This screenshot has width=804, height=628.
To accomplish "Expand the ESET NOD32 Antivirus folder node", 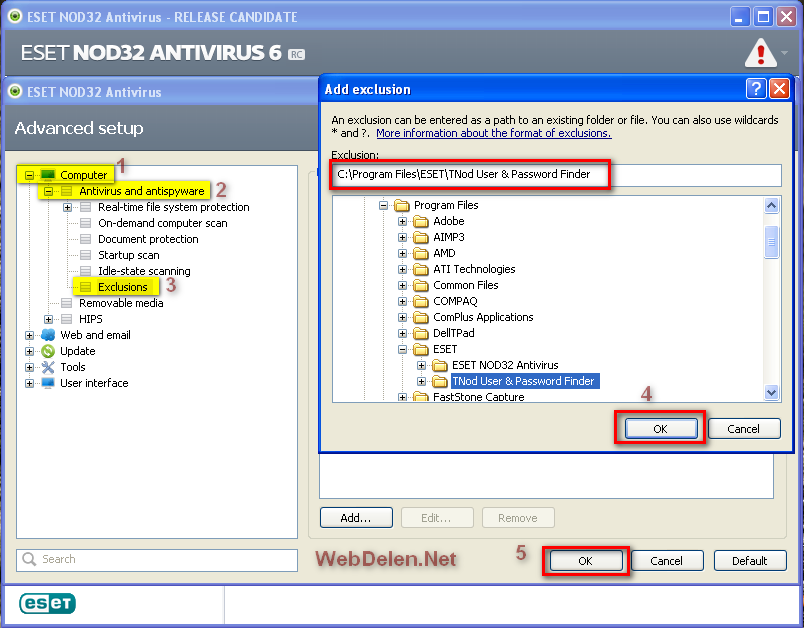I will 421,366.
